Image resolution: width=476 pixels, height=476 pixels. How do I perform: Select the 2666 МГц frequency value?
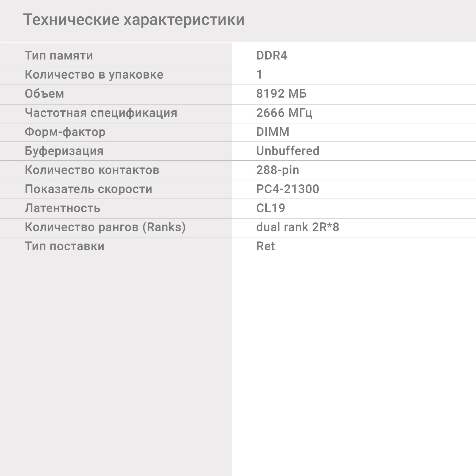(284, 113)
